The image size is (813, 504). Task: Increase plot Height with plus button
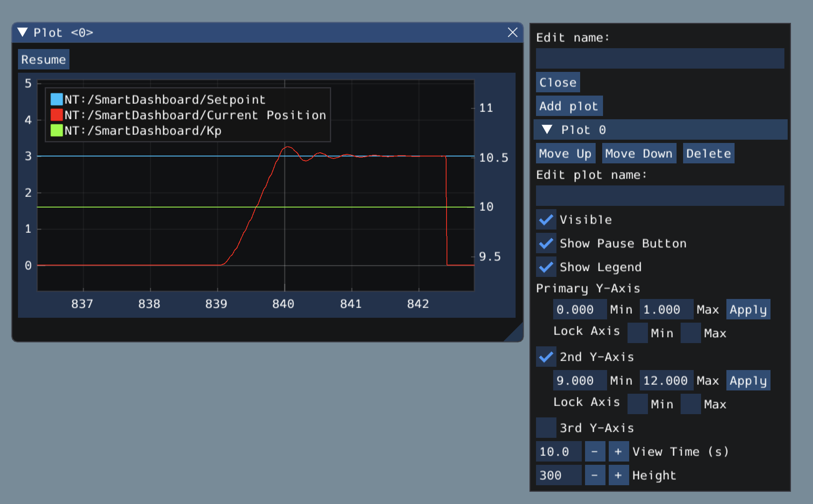point(618,475)
